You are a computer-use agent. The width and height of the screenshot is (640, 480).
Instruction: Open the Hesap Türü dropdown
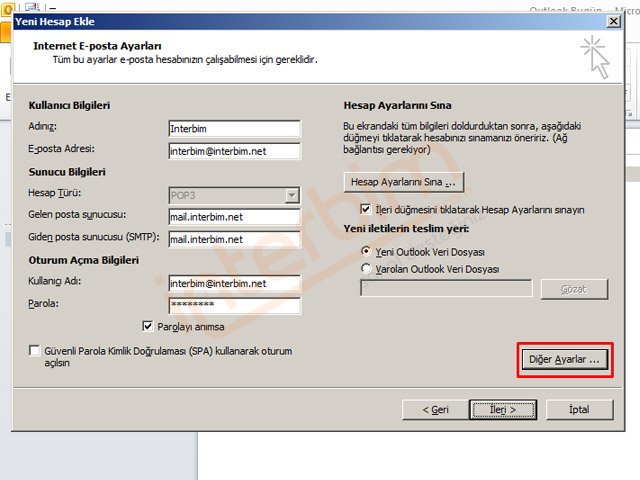(x=234, y=195)
